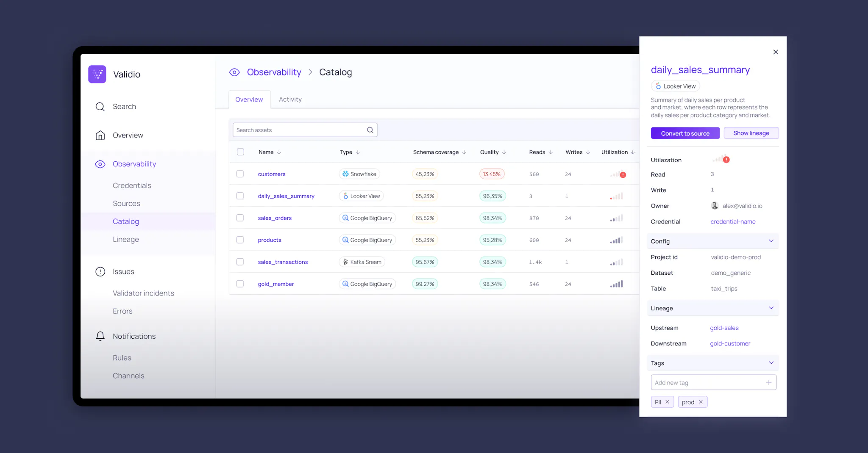
Task: Open Lineage in the sidebar menu
Action: (x=126, y=240)
